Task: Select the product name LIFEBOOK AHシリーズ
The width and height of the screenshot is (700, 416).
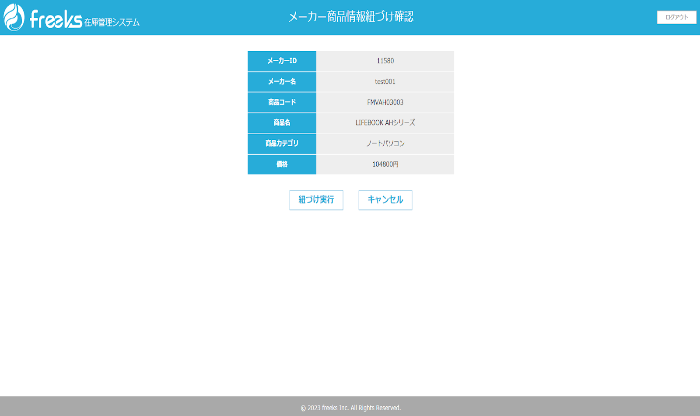Action: pos(385,123)
